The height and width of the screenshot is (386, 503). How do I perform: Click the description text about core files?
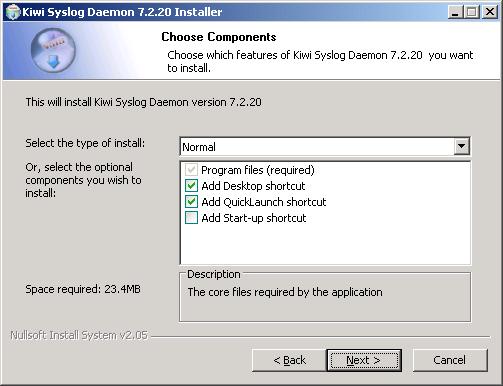[285, 292]
